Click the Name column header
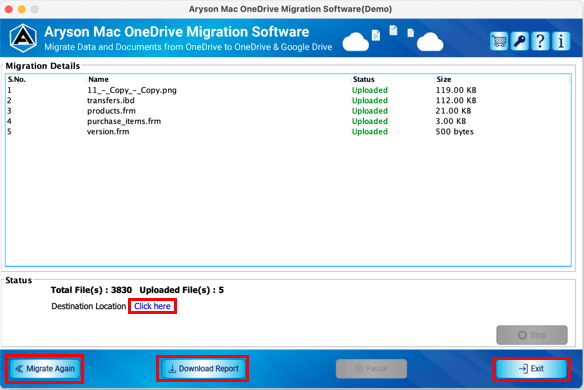This screenshot has width=584, height=390. 98,79
